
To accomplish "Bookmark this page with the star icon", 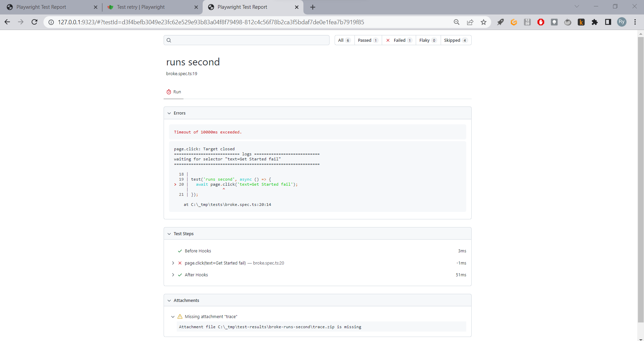I will click(x=483, y=22).
